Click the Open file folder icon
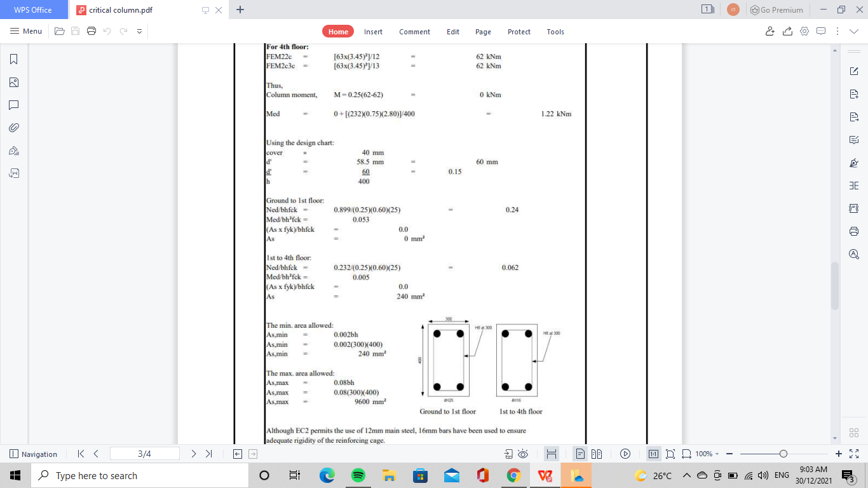This screenshot has height=488, width=868. click(x=60, y=31)
